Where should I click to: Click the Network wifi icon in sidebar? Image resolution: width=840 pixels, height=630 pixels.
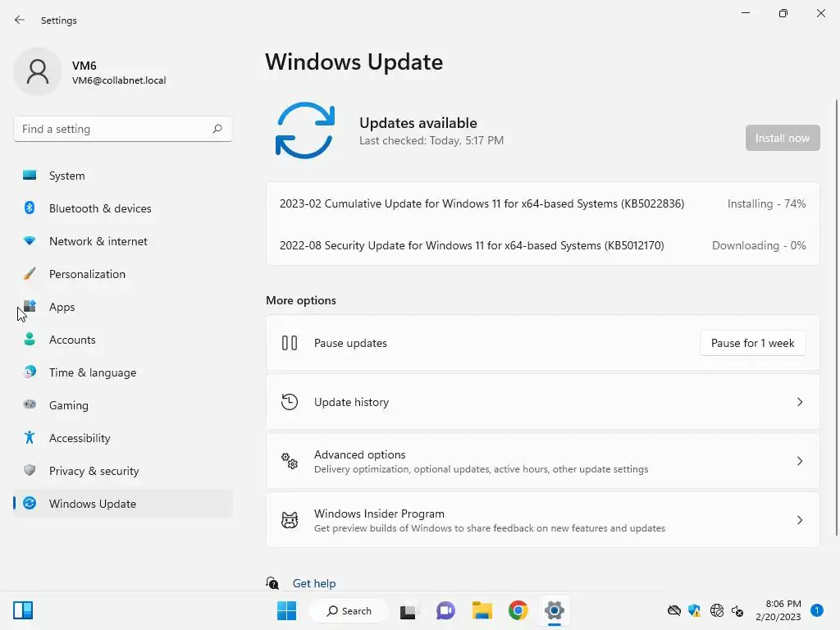(30, 241)
